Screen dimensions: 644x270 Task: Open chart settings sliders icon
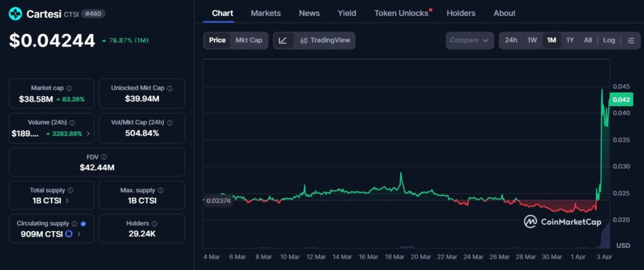[630, 40]
